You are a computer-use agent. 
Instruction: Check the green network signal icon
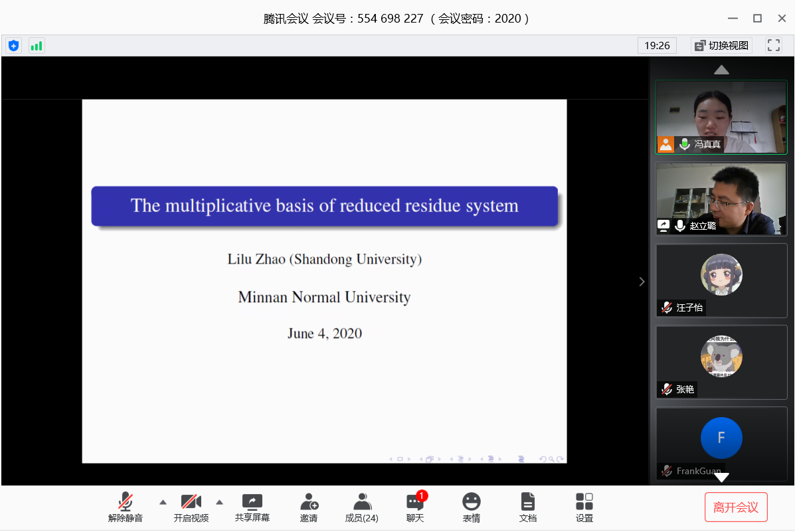tap(37, 46)
